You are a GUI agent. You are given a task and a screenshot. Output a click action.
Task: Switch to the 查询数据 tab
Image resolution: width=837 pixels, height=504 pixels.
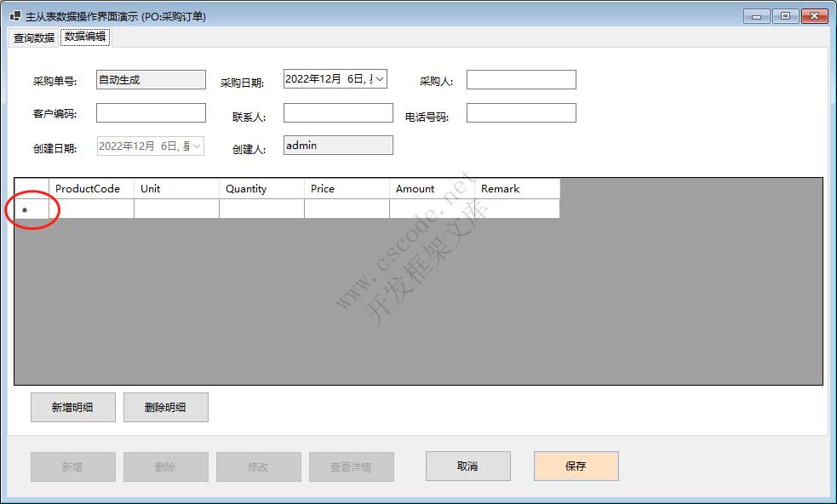pyautogui.click(x=34, y=37)
